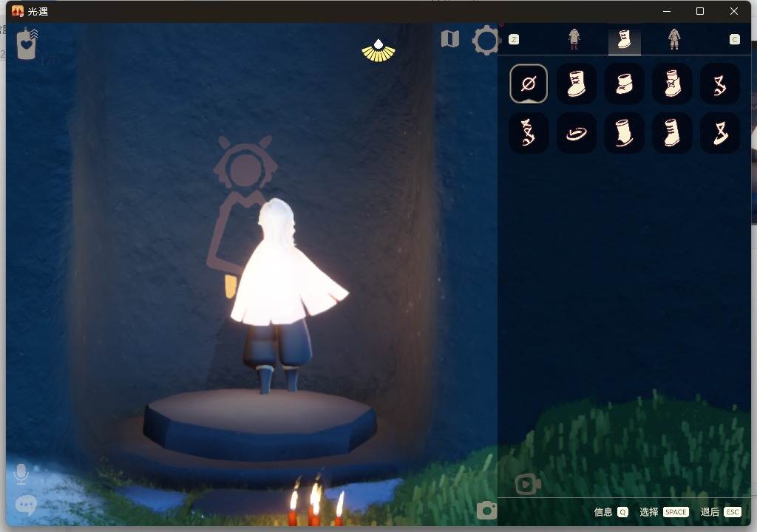Select the no-shoes (empty) option

528,83
